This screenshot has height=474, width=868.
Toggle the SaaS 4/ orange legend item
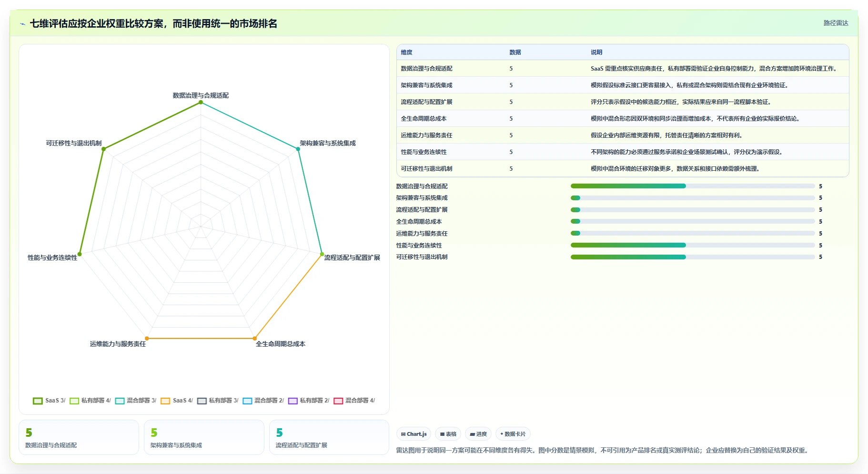(177, 401)
